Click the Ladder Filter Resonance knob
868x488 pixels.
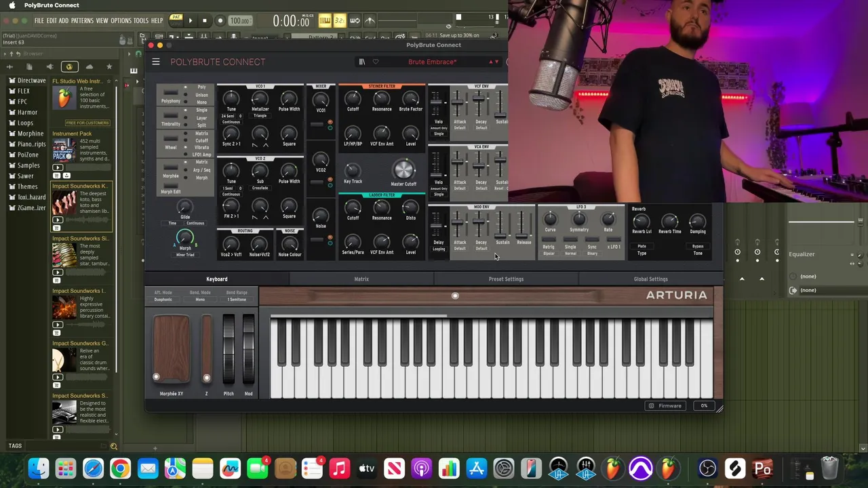382,207
